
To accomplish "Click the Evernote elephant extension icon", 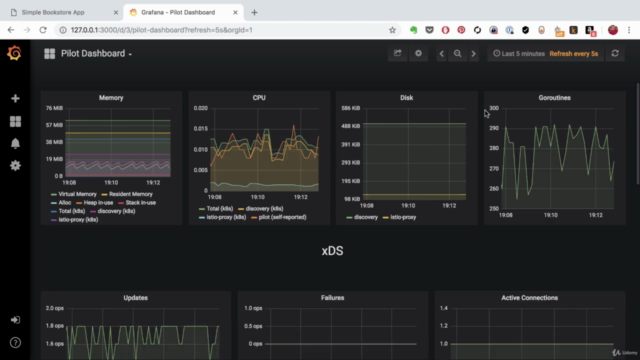I will pos(413,30).
